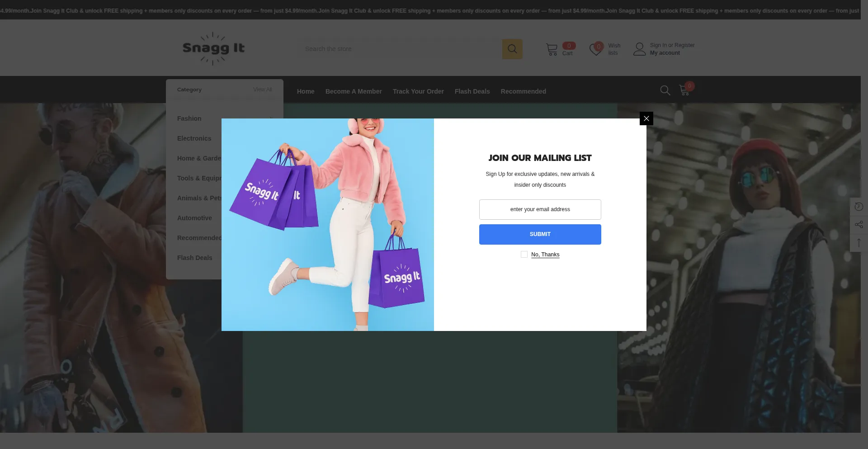Open the recently viewed clock icon
Screen dimensions: 868x449
pos(859,207)
